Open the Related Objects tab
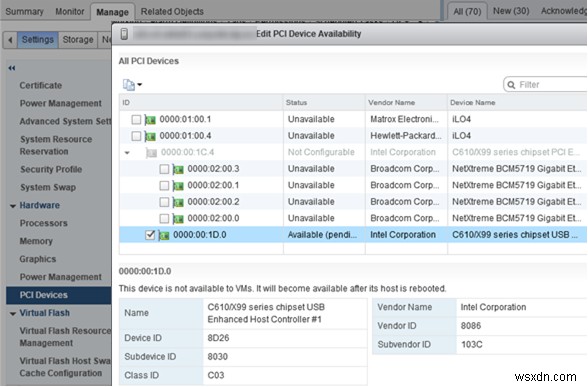Screen dimensions: 588x387 click(x=172, y=12)
